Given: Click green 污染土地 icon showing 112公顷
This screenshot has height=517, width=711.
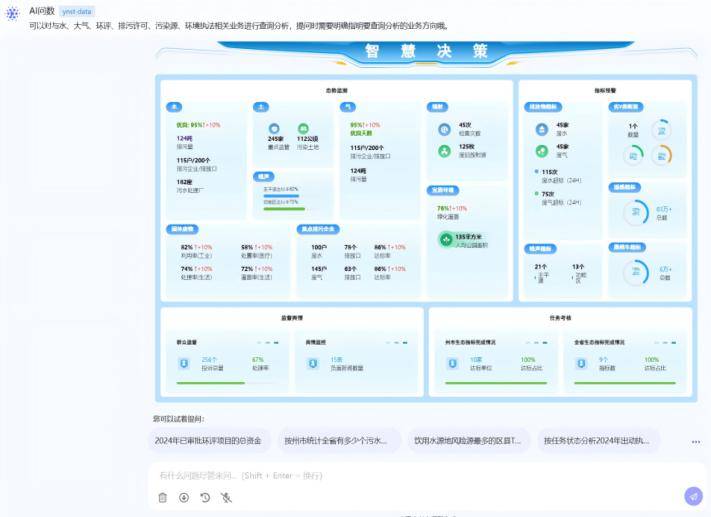Looking at the screenshot, I should tap(303, 129).
